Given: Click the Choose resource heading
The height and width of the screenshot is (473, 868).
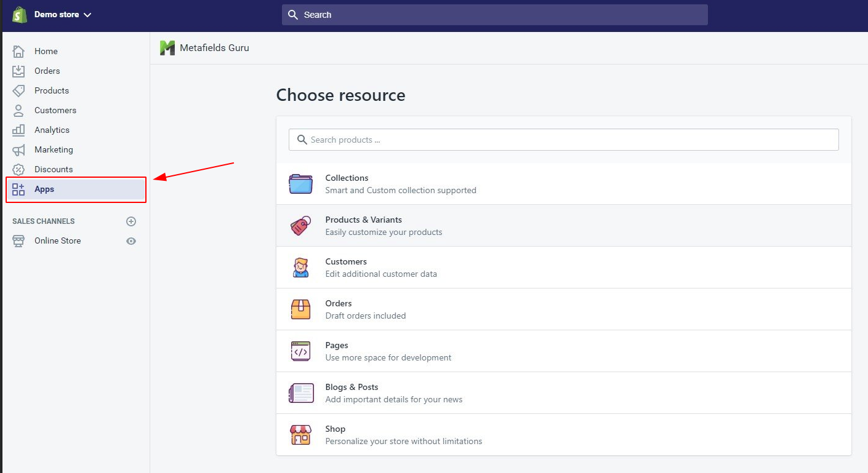Looking at the screenshot, I should [340, 95].
